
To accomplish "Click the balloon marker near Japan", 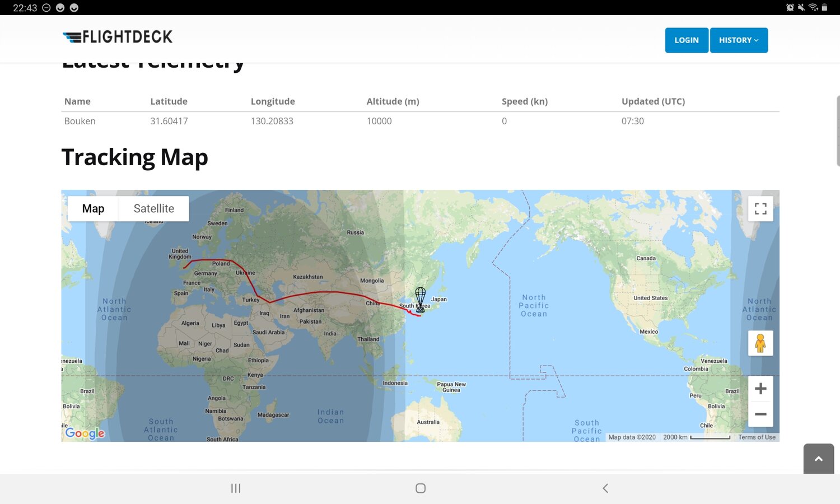I will [421, 300].
